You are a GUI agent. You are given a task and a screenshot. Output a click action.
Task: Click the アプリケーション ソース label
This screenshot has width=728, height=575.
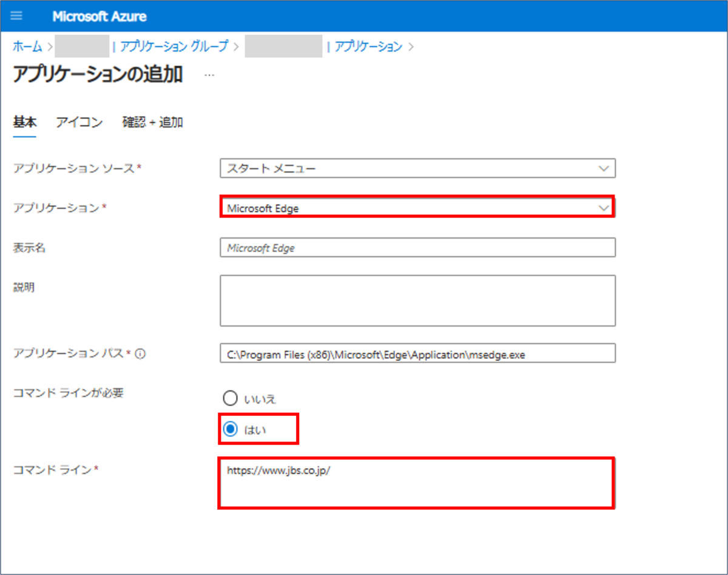[75, 168]
